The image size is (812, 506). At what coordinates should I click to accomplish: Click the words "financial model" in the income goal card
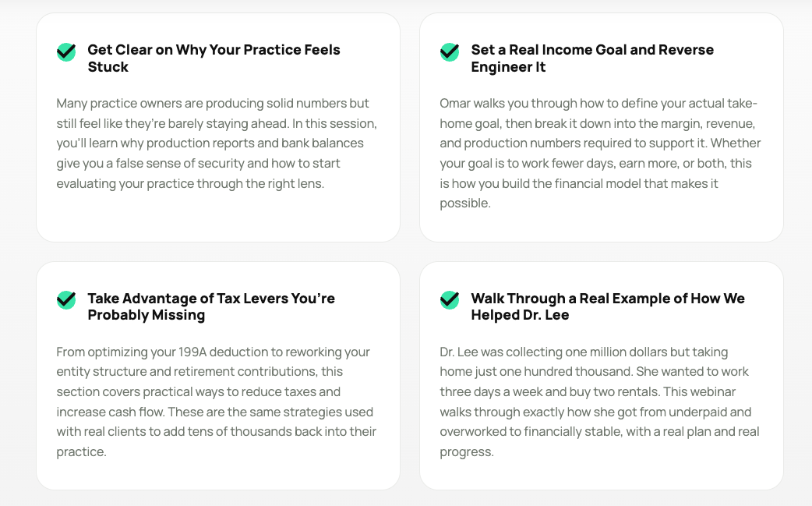click(596, 184)
